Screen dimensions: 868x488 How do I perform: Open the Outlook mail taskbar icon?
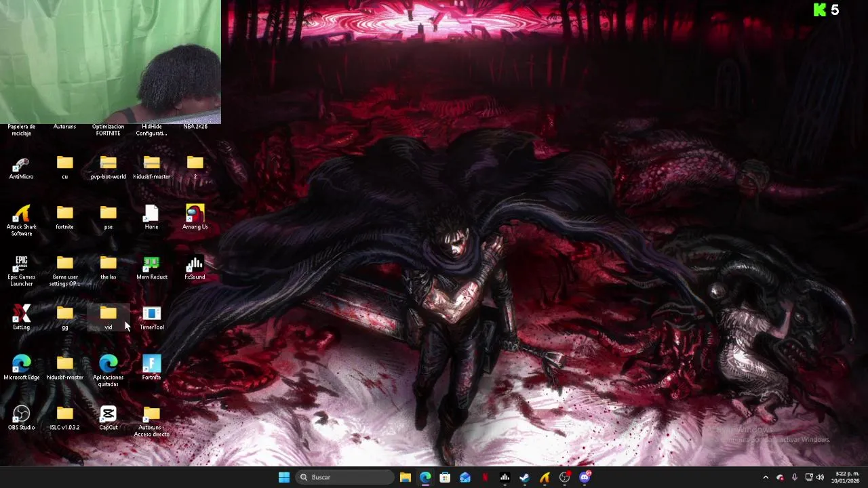pyautogui.click(x=465, y=477)
